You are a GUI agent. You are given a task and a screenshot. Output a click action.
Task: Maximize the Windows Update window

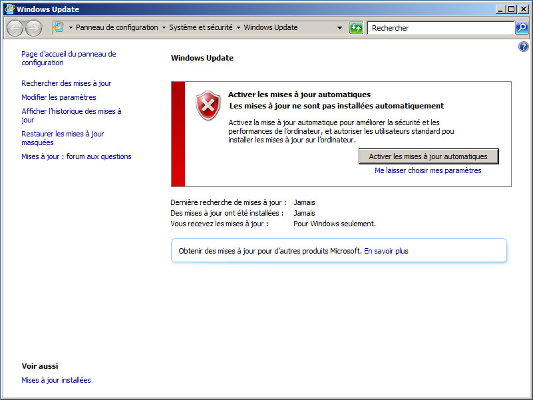[x=511, y=9]
